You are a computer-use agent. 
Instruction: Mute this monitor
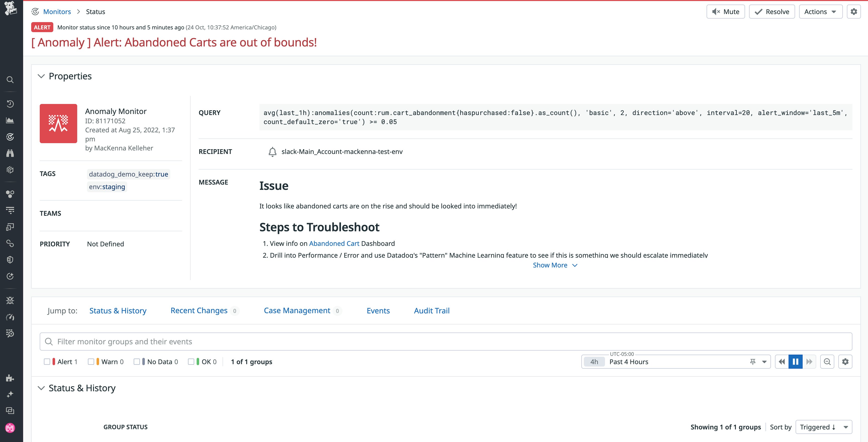(725, 12)
